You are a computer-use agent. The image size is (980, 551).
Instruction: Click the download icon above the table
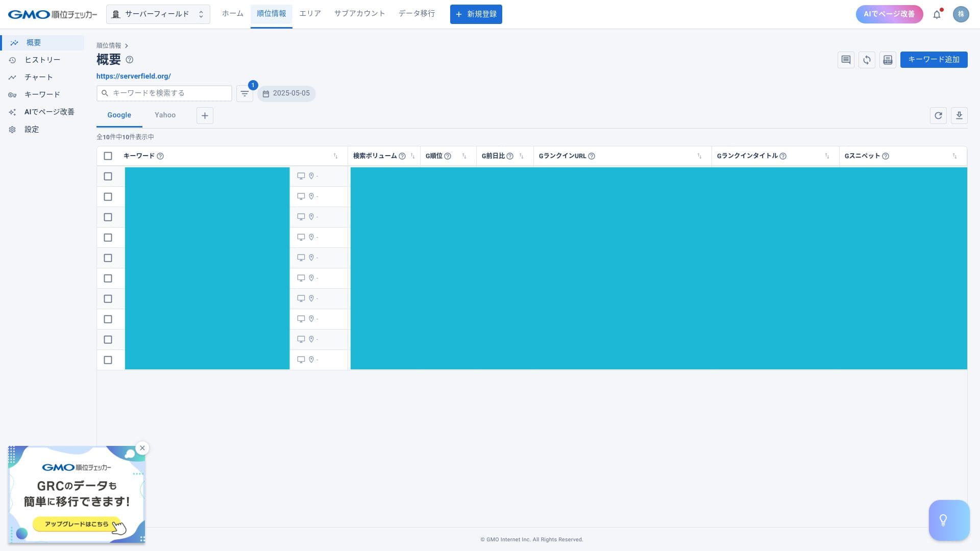[x=959, y=115]
